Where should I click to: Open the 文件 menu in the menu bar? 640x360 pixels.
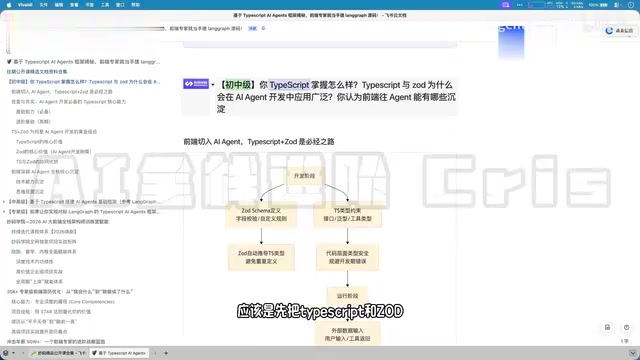tap(44, 5)
